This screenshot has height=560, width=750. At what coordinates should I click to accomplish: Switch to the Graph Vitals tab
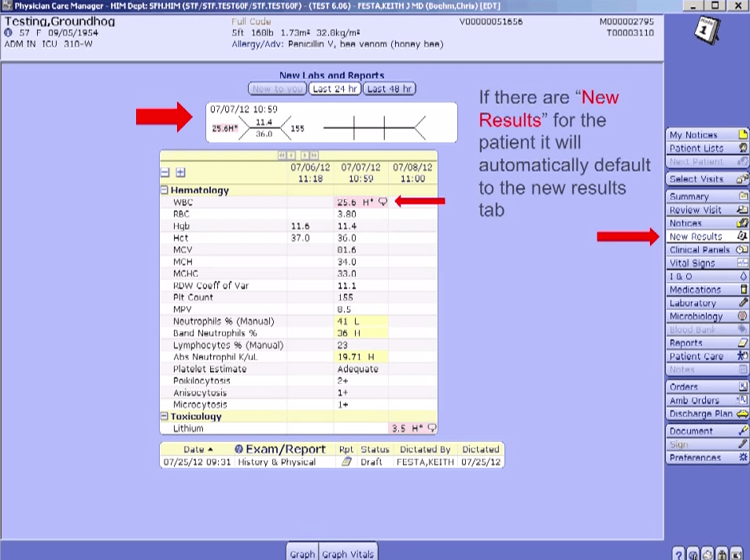[x=348, y=553]
